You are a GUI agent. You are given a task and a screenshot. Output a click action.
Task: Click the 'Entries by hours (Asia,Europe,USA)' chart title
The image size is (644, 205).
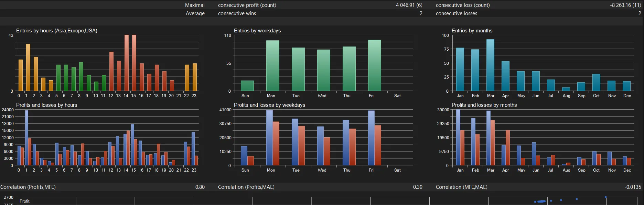pos(57,31)
